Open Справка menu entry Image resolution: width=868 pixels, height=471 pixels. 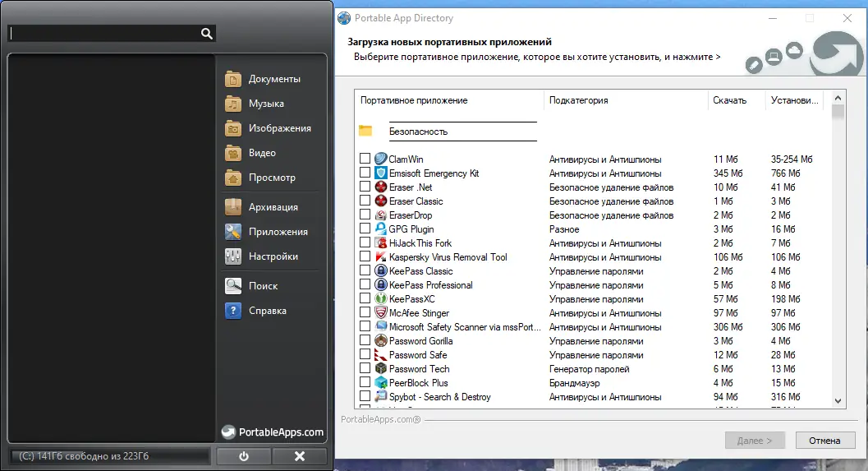tap(268, 311)
